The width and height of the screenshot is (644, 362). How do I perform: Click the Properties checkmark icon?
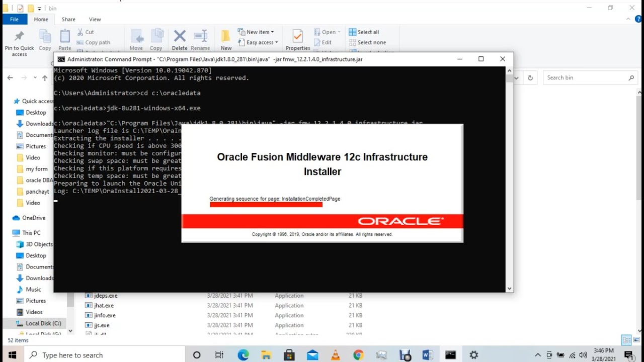click(x=297, y=36)
